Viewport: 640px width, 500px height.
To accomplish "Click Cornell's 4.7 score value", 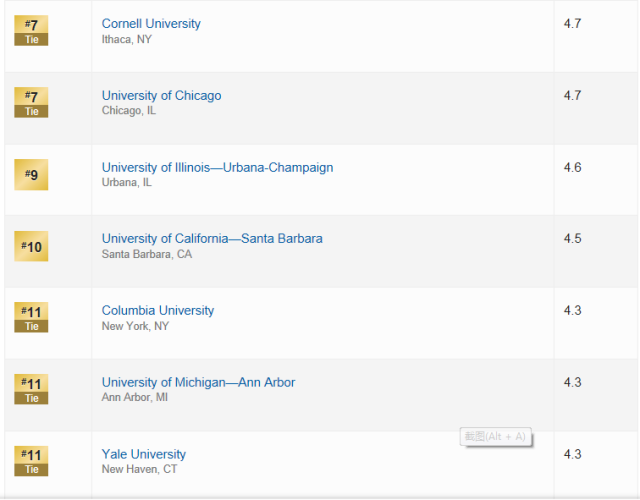I will point(572,24).
